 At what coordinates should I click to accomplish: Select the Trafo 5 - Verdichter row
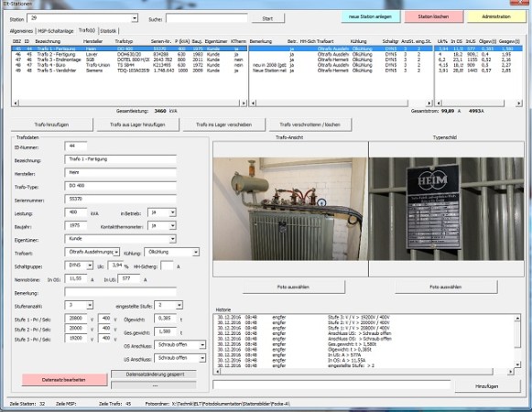click(x=129, y=70)
